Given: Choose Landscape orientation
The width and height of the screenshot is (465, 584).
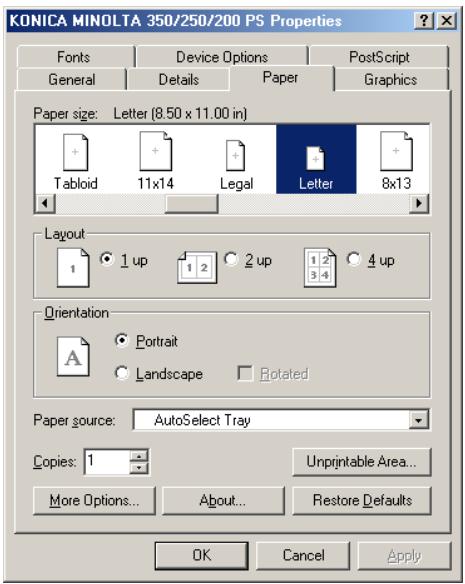Looking at the screenshot, I should pos(122,373).
